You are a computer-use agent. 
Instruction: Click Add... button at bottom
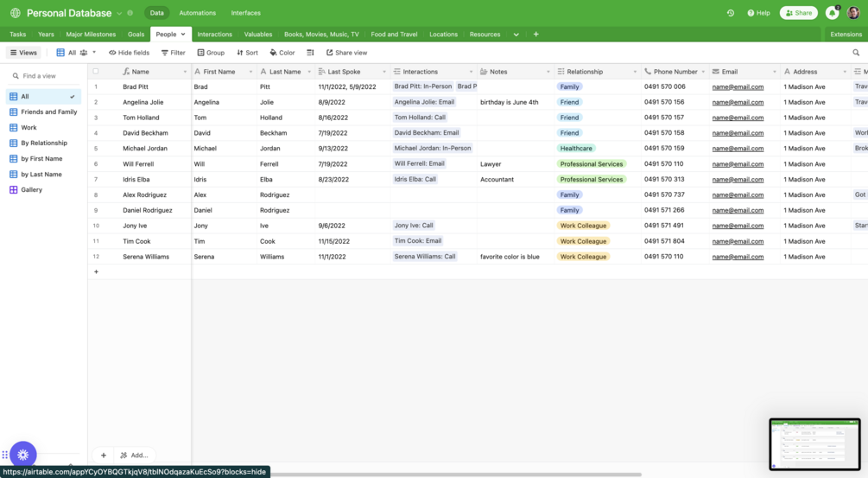coord(134,456)
